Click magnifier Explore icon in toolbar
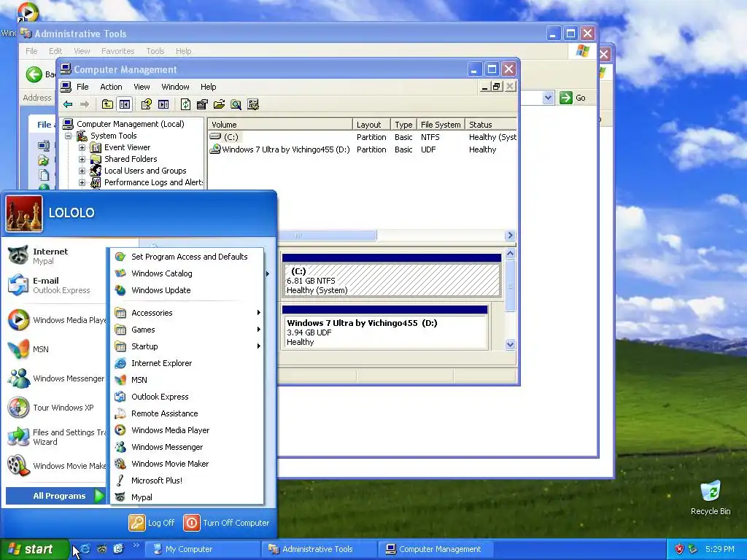The image size is (747, 560). 236,104
